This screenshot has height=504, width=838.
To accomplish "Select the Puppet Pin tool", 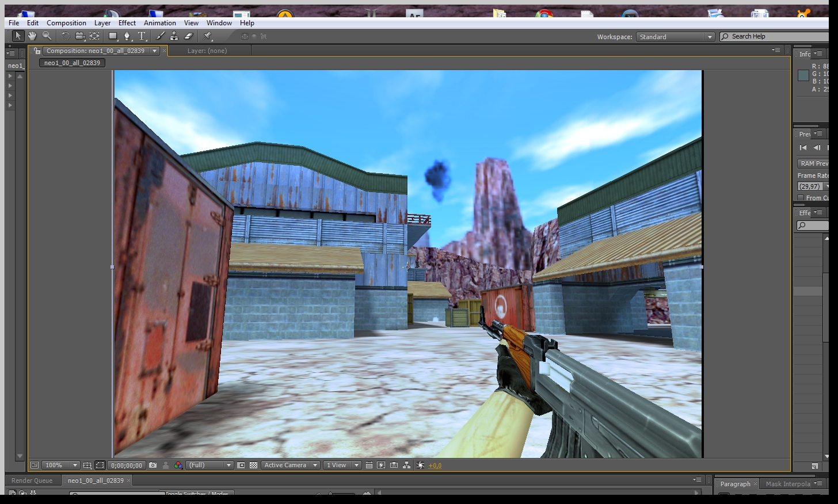I will coord(208,36).
